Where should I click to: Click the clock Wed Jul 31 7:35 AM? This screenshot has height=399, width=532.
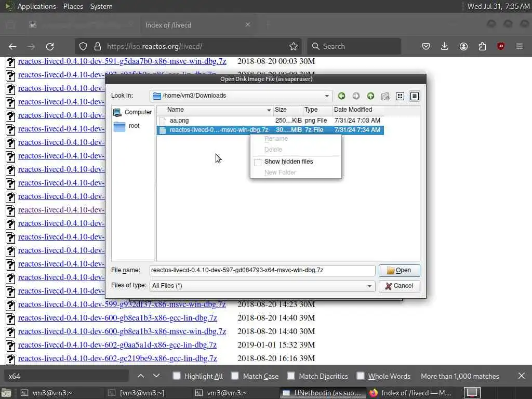[498, 6]
